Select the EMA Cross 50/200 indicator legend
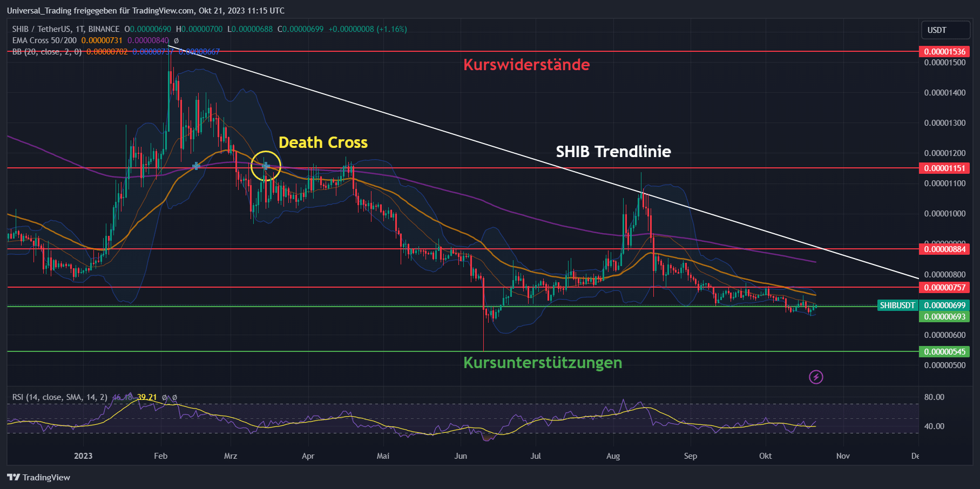 click(x=44, y=40)
